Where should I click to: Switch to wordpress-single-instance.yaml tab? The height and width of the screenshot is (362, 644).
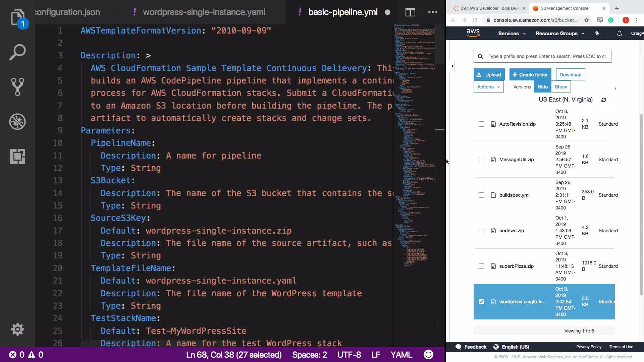(x=204, y=12)
